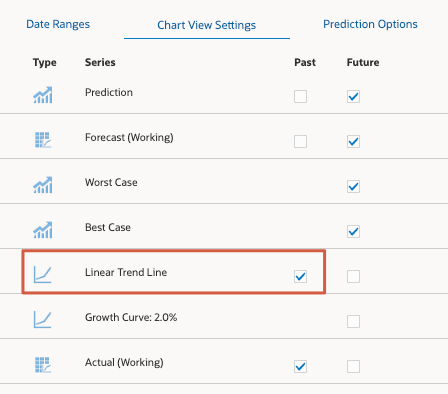Uncheck Past for Actual (Working)
Screen dimensions: 448x394
[x=300, y=367]
